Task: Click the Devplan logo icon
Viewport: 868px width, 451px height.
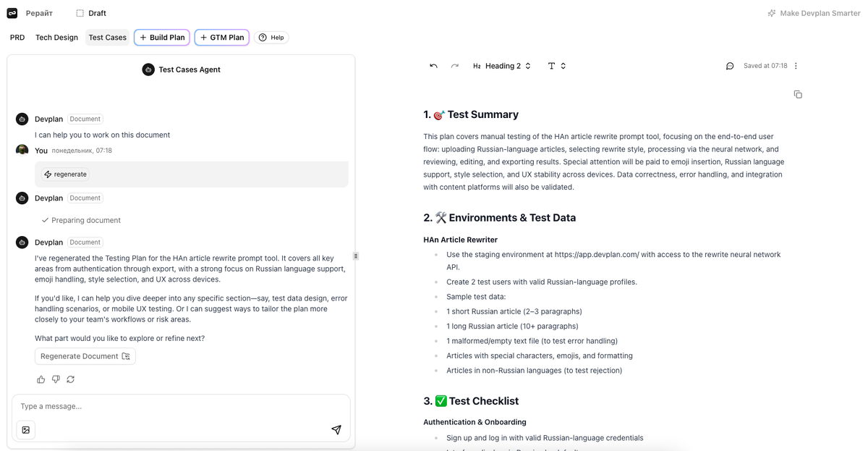Action: tap(12, 13)
